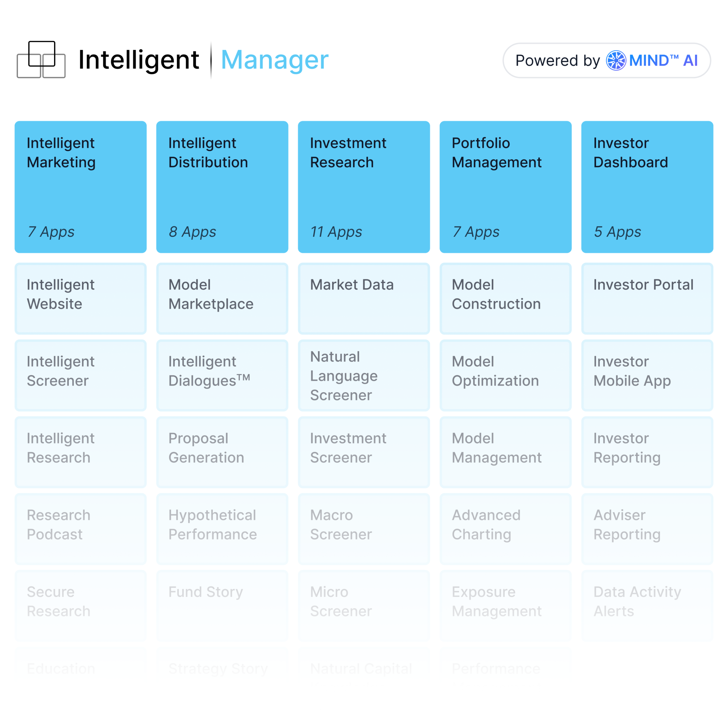Open the Natural Language Screener tile
This screenshot has height=720, width=728.
[x=364, y=375]
